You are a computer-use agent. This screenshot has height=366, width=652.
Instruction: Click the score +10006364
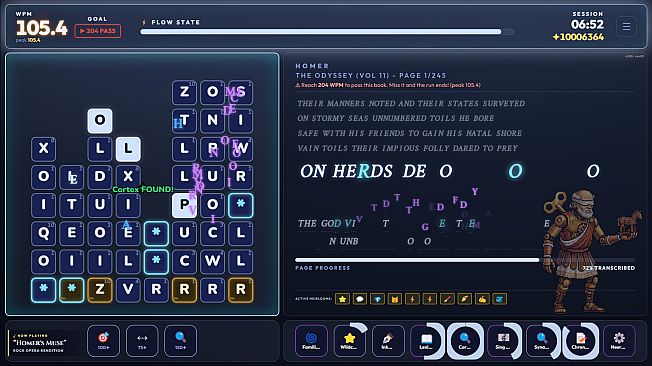[578, 37]
